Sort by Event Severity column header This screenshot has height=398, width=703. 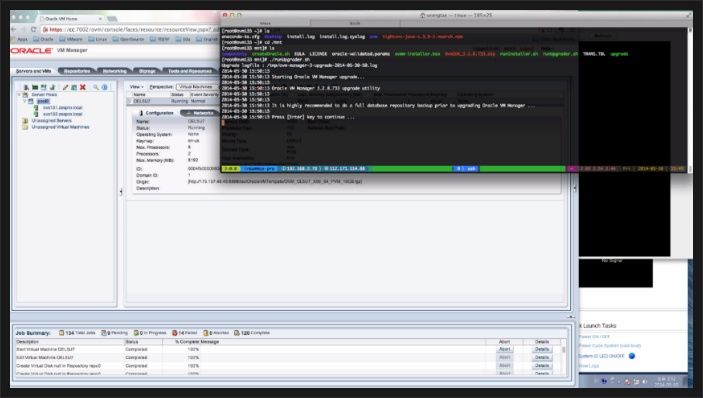pos(204,95)
